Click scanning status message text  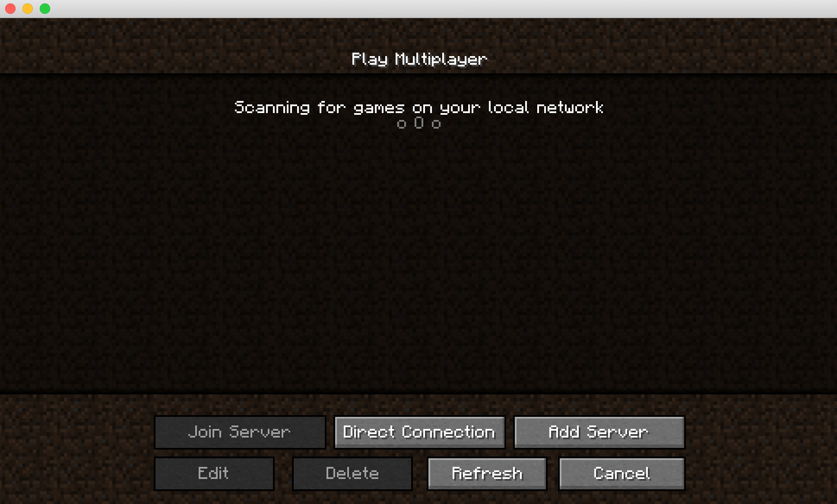coord(418,107)
